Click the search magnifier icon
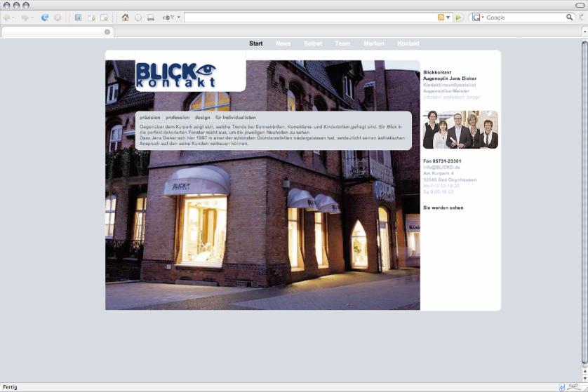The width and height of the screenshot is (588, 392). tap(570, 18)
